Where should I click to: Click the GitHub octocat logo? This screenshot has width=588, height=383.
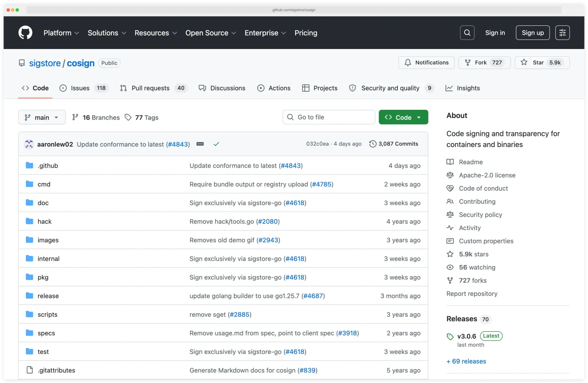coord(25,33)
